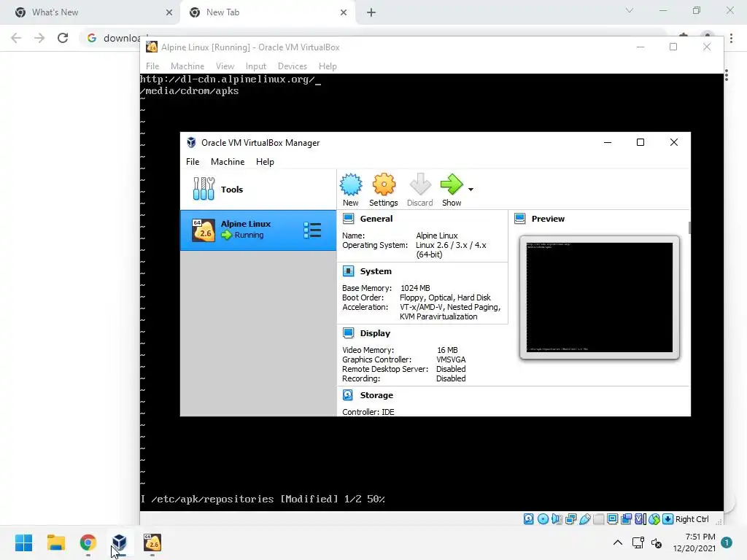The image size is (747, 560).
Task: Click hard disk activity icon in VM status bar
Action: click(528, 519)
